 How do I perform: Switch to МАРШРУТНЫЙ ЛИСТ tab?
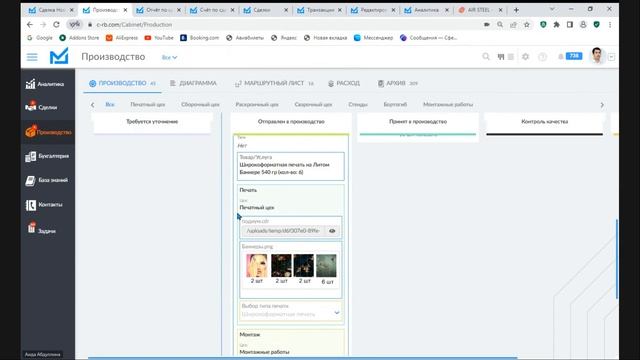click(x=274, y=83)
